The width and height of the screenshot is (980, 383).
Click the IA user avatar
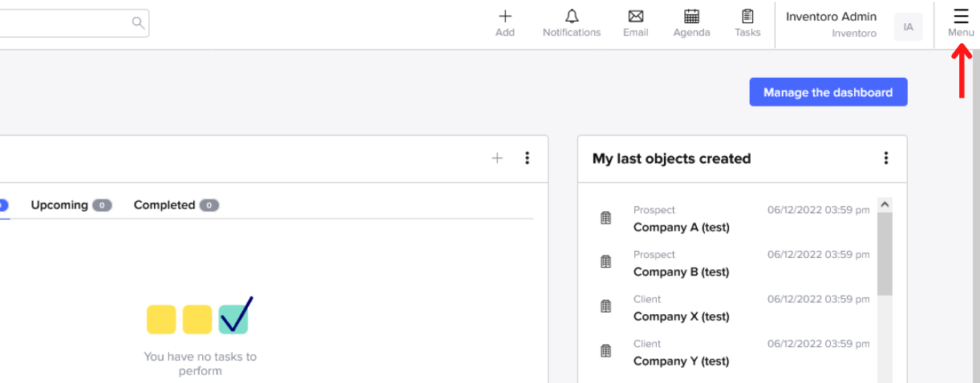tap(908, 27)
